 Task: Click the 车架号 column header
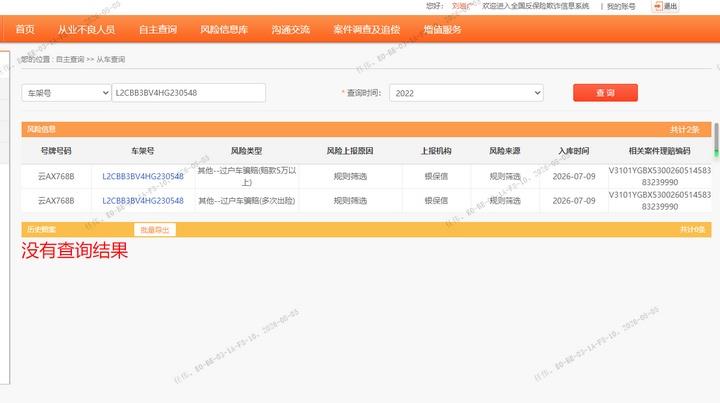tap(143, 151)
